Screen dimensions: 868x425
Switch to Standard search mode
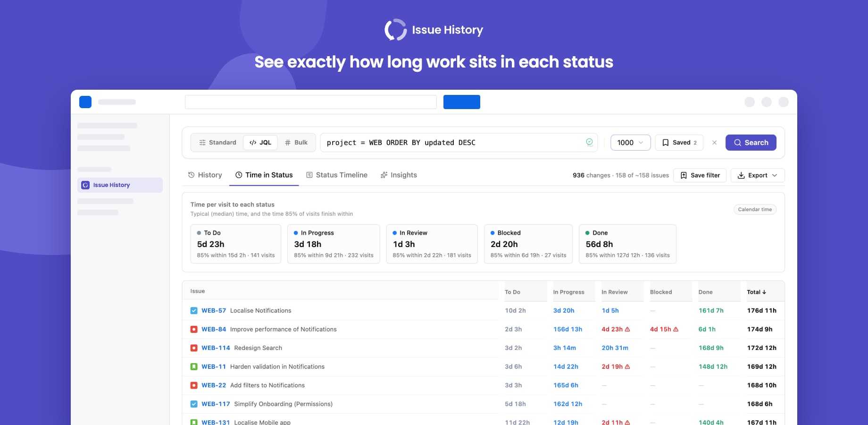(217, 143)
